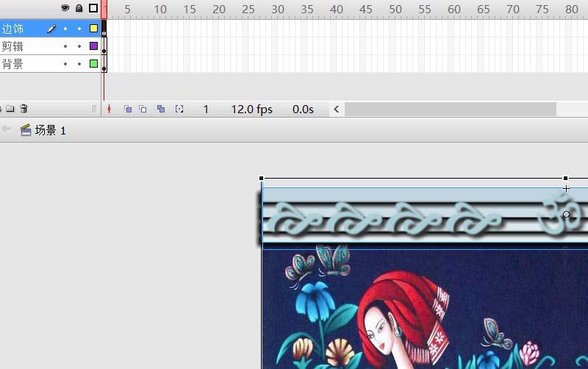Click the decorative border pattern on stage
The image size is (588, 369).
tap(424, 218)
